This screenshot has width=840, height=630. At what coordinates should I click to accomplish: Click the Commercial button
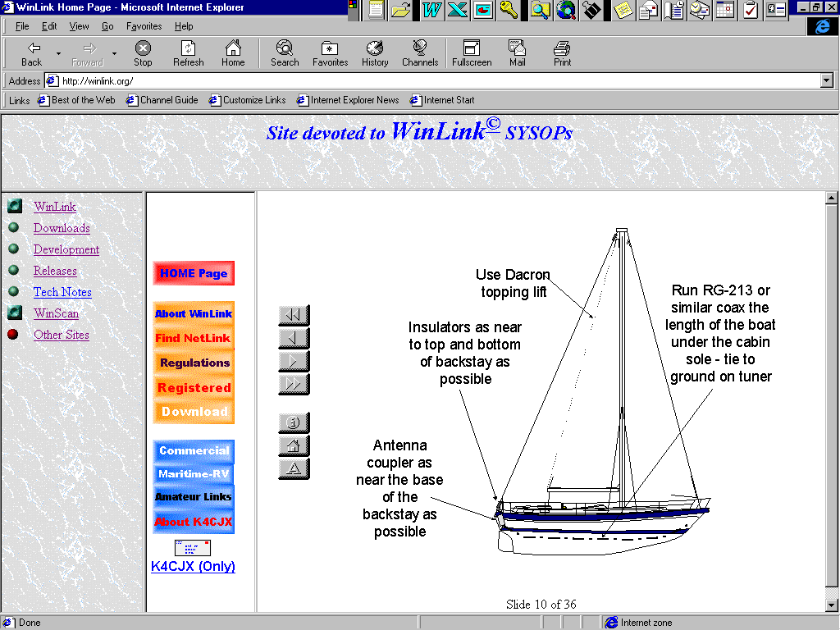[x=194, y=451]
